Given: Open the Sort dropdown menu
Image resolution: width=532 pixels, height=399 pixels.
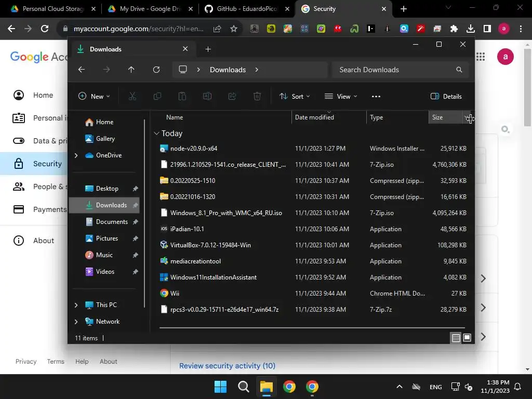Looking at the screenshot, I should (295, 96).
